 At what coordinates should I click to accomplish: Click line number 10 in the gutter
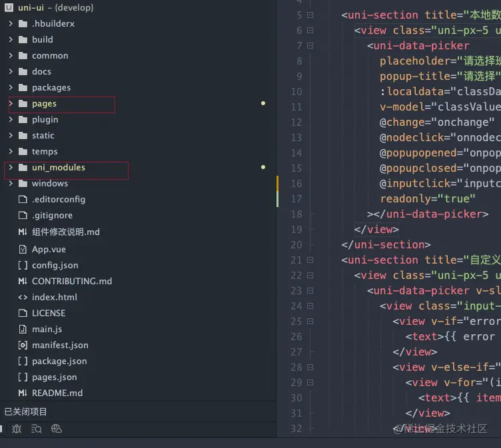[296, 92]
